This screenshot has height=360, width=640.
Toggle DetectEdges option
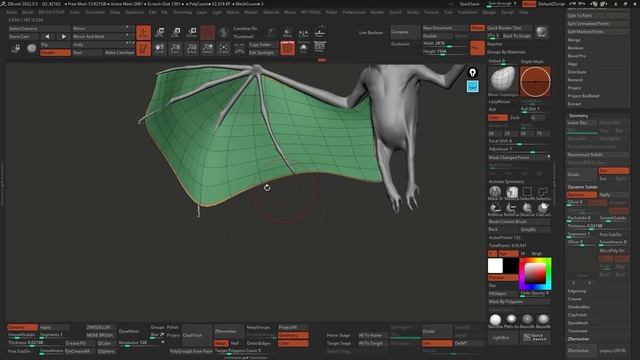[259, 343]
